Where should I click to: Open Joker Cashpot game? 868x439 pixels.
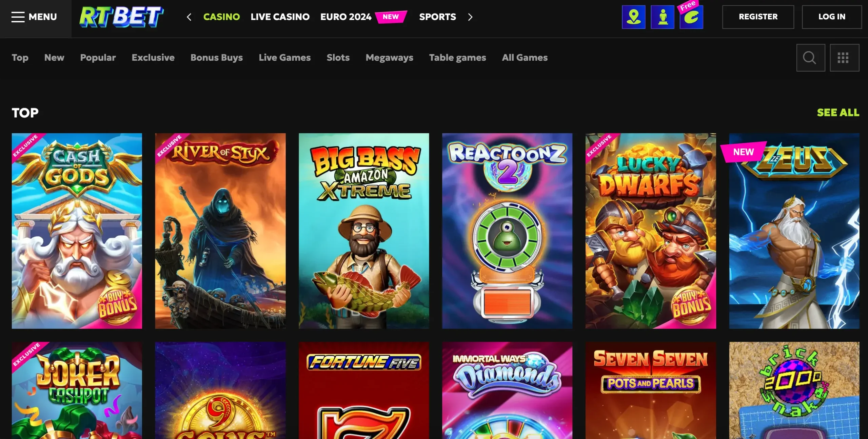(77, 390)
